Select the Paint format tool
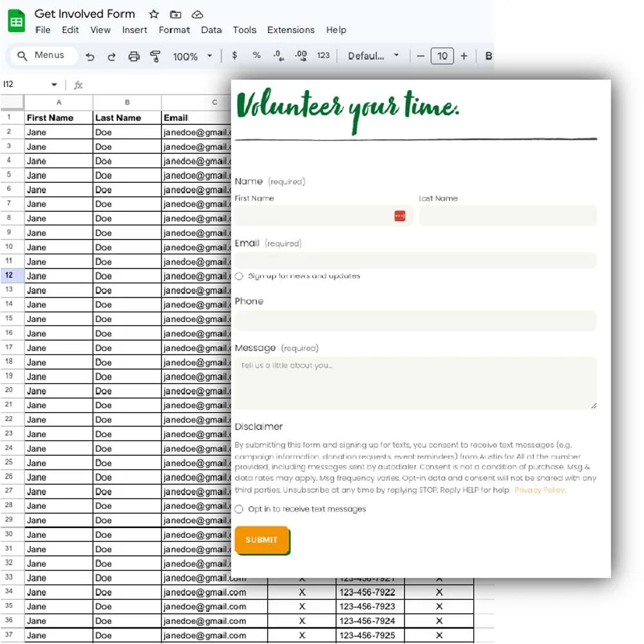The image size is (644, 644). click(155, 56)
